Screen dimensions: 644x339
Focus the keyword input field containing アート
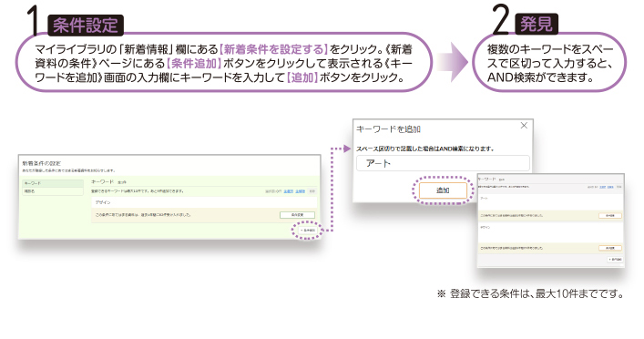click(x=443, y=163)
